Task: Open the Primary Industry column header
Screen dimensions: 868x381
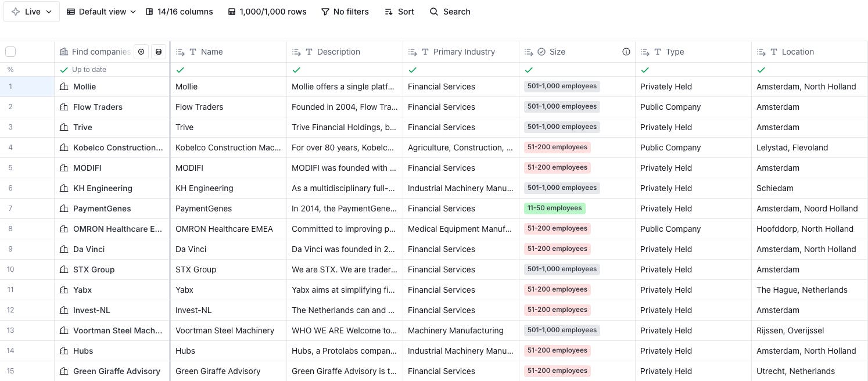Action: click(461, 52)
